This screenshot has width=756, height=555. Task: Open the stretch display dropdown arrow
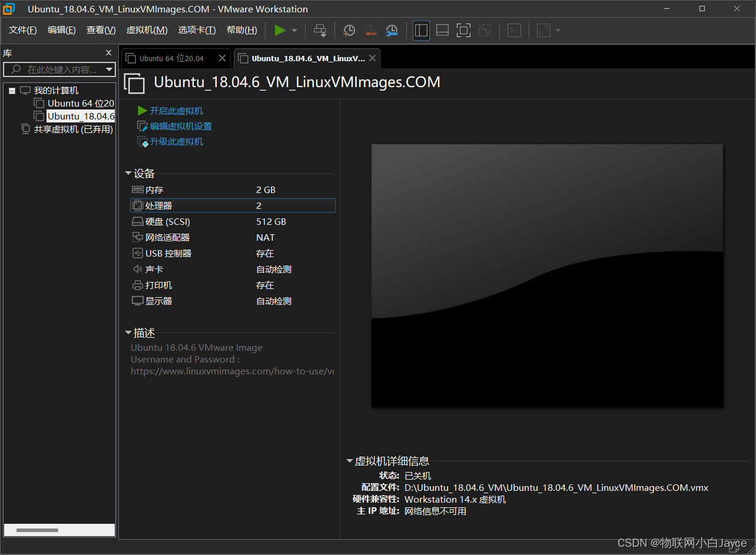click(x=558, y=31)
